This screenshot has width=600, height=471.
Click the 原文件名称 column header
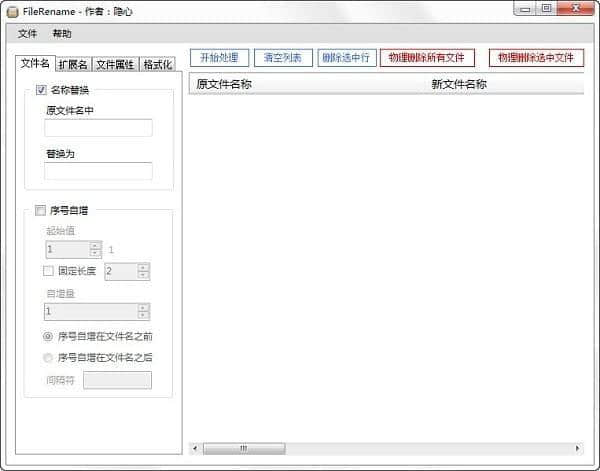point(308,84)
